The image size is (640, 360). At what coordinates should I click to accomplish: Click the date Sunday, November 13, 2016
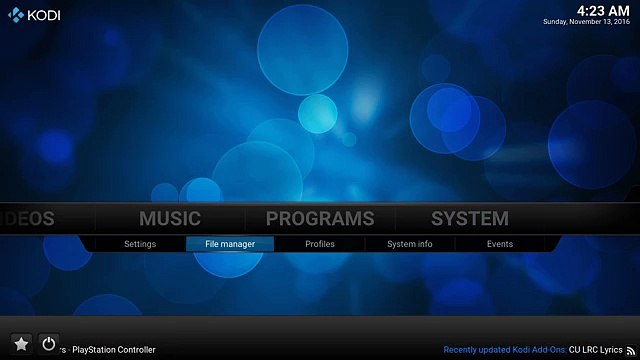tap(586, 22)
